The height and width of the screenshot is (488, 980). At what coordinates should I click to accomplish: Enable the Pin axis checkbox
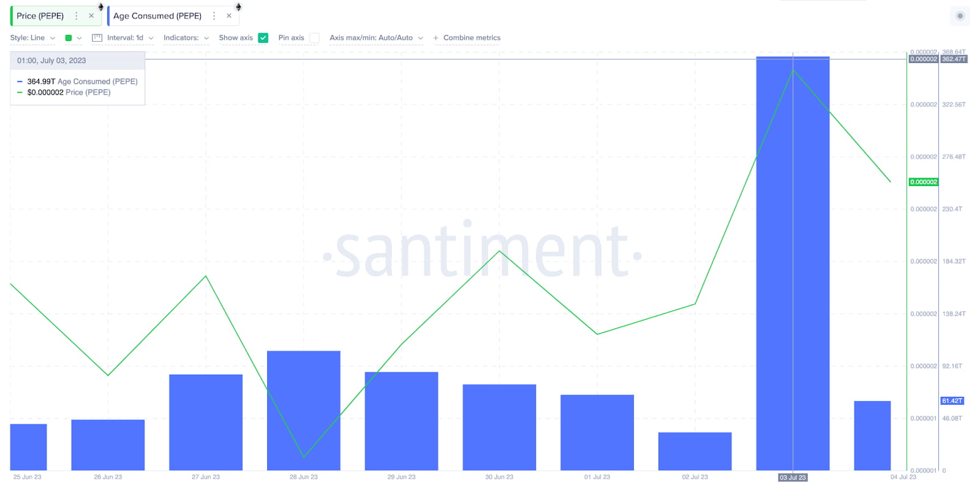point(314,38)
